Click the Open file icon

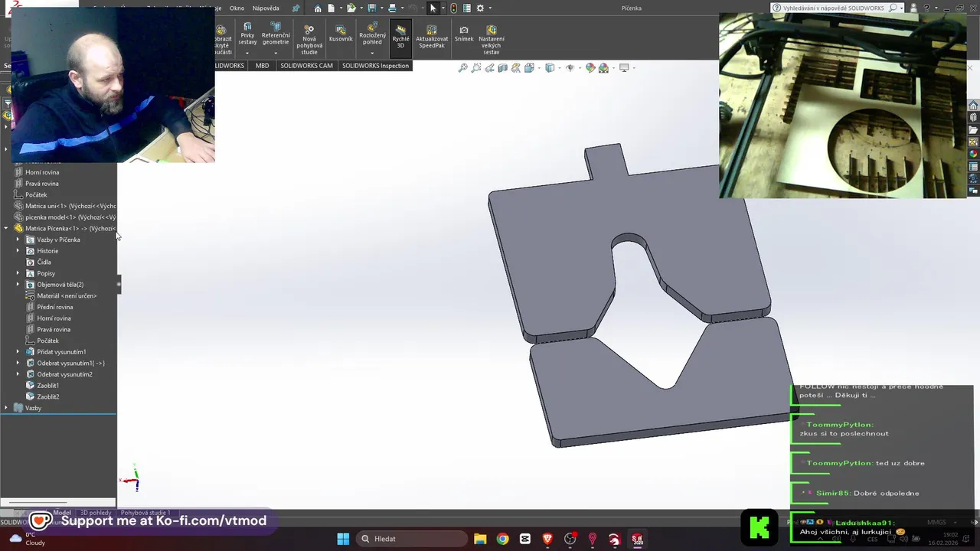351,8
